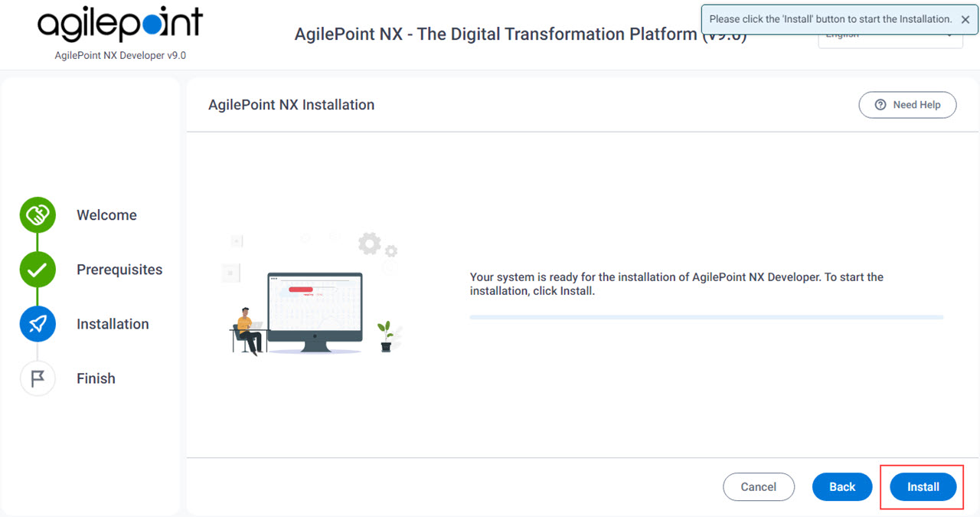980x517 pixels.
Task: Click the question mark help icon
Action: 880,105
